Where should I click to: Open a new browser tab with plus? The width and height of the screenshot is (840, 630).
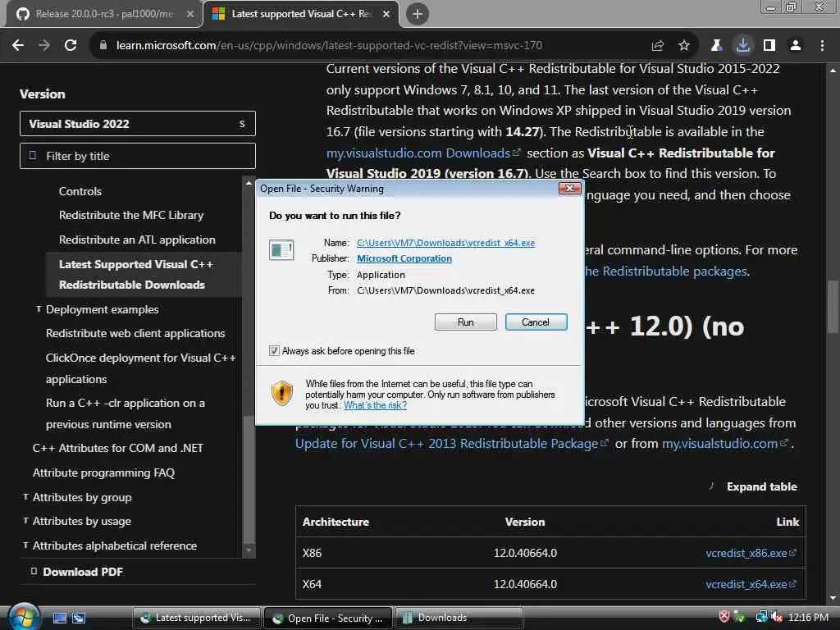[418, 14]
